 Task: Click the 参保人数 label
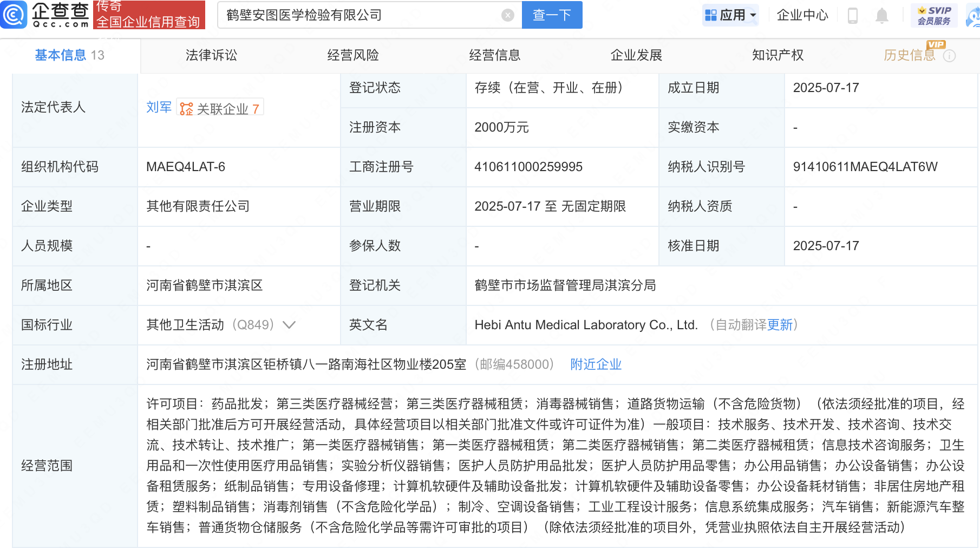[x=375, y=246]
